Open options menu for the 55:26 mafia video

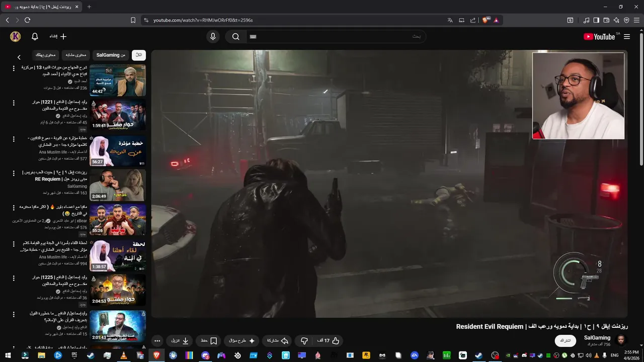tap(14, 207)
